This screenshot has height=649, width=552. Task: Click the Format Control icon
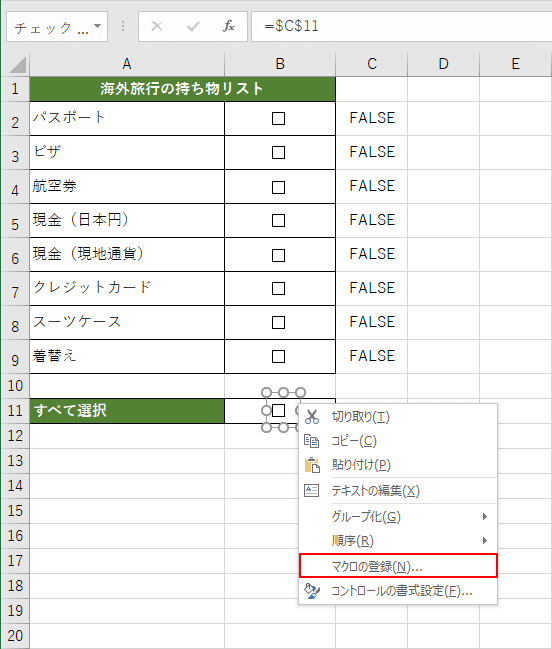point(312,591)
